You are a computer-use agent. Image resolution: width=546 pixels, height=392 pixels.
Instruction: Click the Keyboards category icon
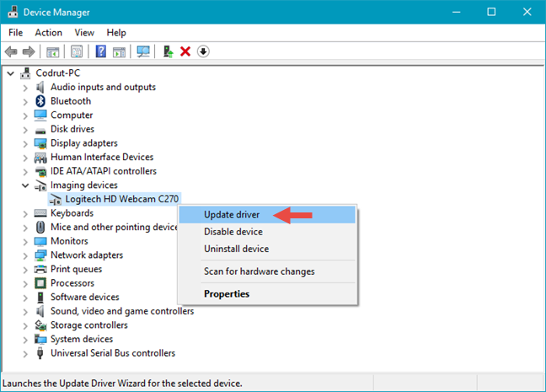coord(40,213)
